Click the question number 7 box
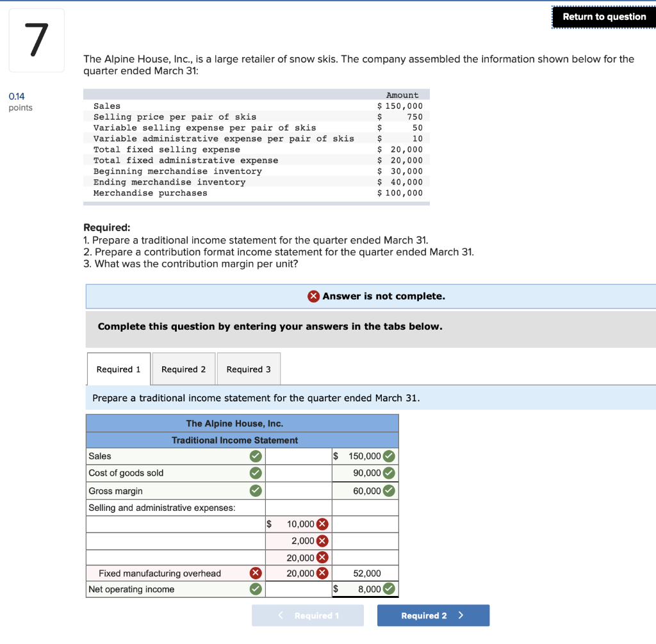 37,40
